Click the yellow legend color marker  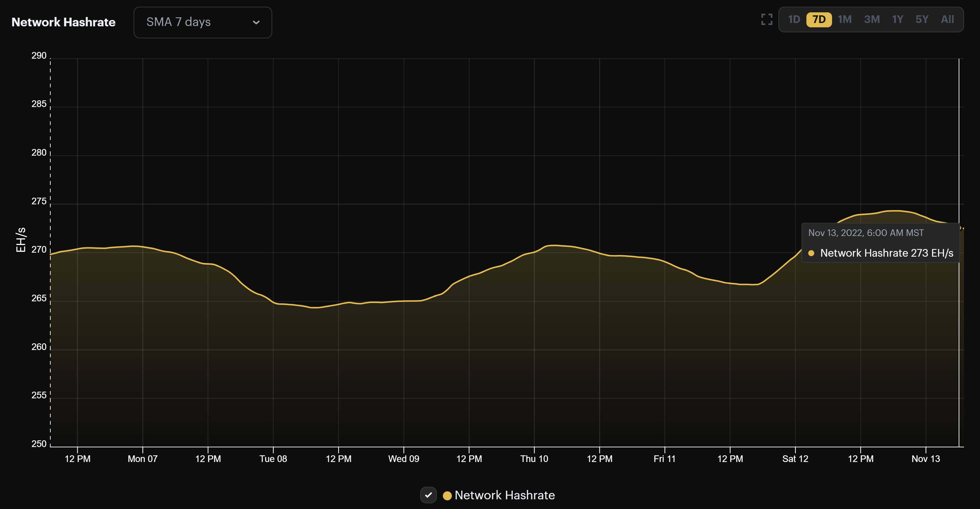pos(448,495)
